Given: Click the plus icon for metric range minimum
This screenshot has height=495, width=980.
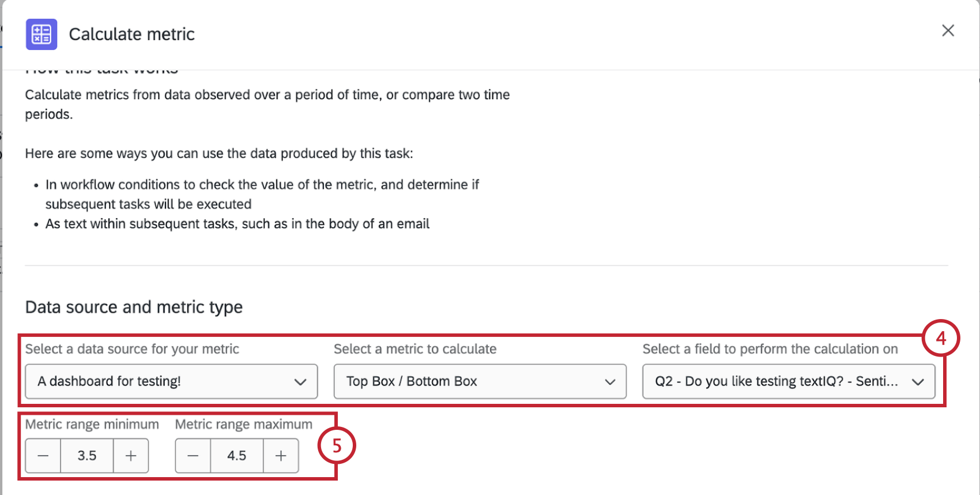Looking at the screenshot, I should point(131,455).
